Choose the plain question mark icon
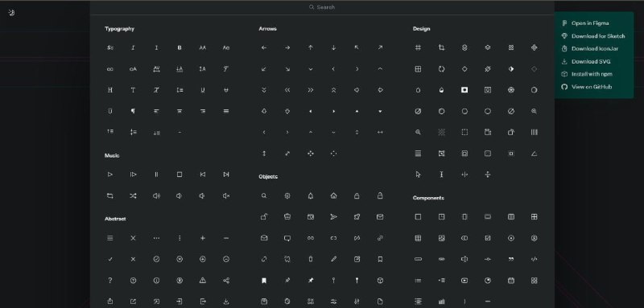 click(x=110, y=281)
